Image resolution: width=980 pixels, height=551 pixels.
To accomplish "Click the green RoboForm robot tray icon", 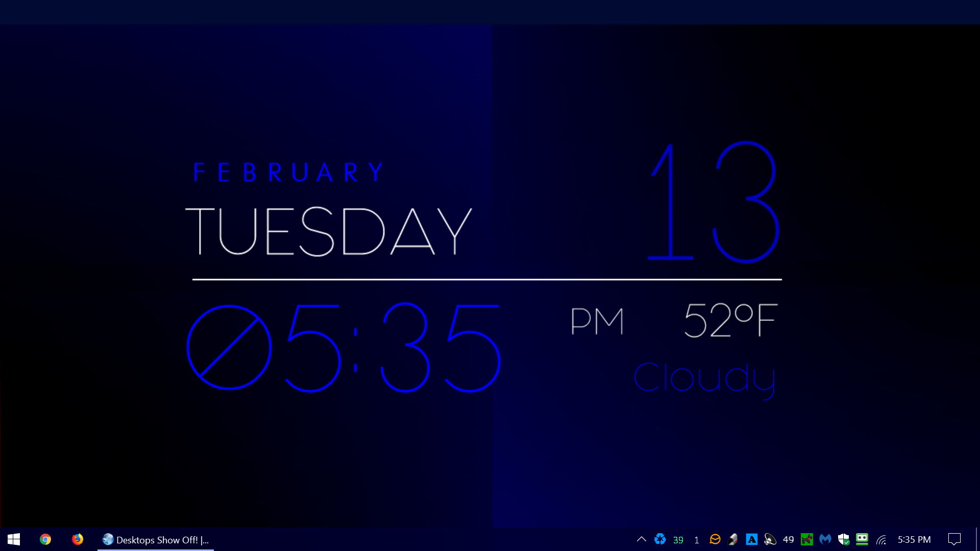I will pos(862,539).
